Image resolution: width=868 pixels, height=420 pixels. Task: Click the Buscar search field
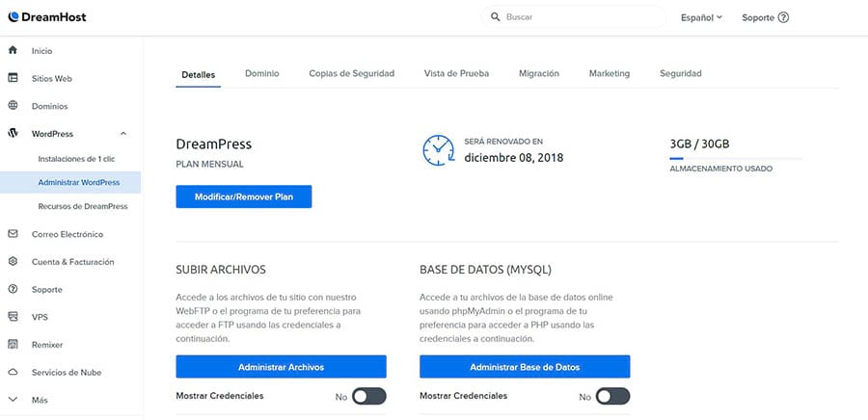[579, 17]
